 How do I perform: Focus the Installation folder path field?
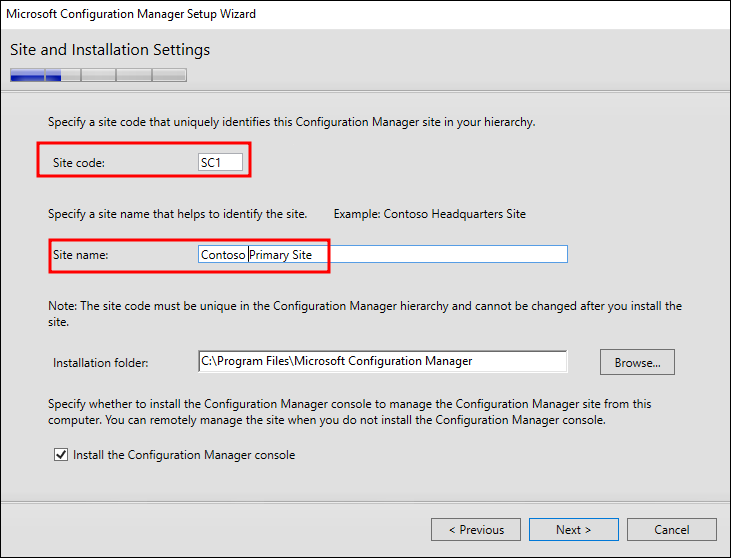382,361
